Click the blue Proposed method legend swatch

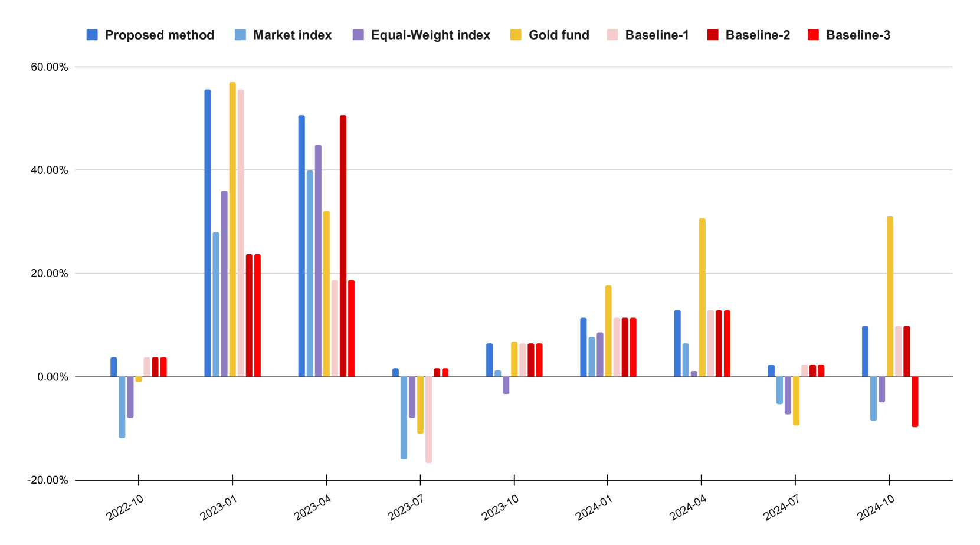92,35
